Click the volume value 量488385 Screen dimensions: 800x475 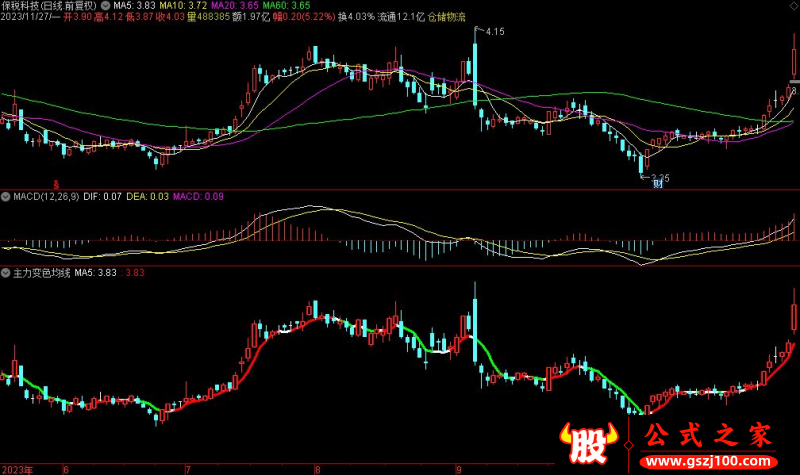tap(208, 17)
